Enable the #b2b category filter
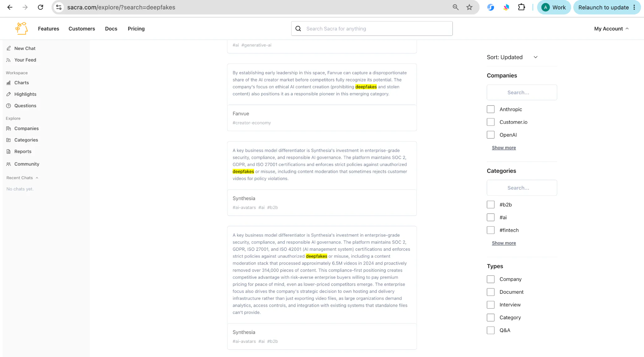 click(491, 205)
